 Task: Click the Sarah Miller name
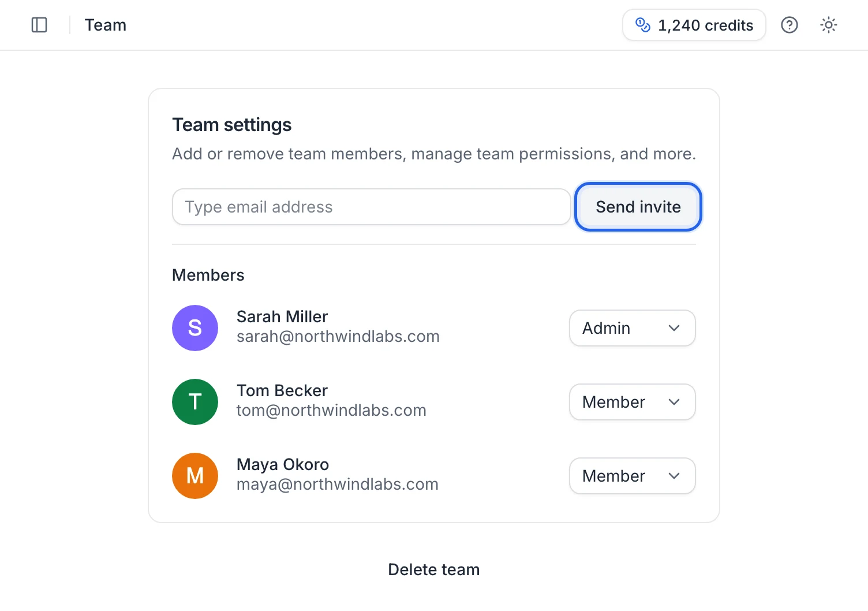pos(282,316)
